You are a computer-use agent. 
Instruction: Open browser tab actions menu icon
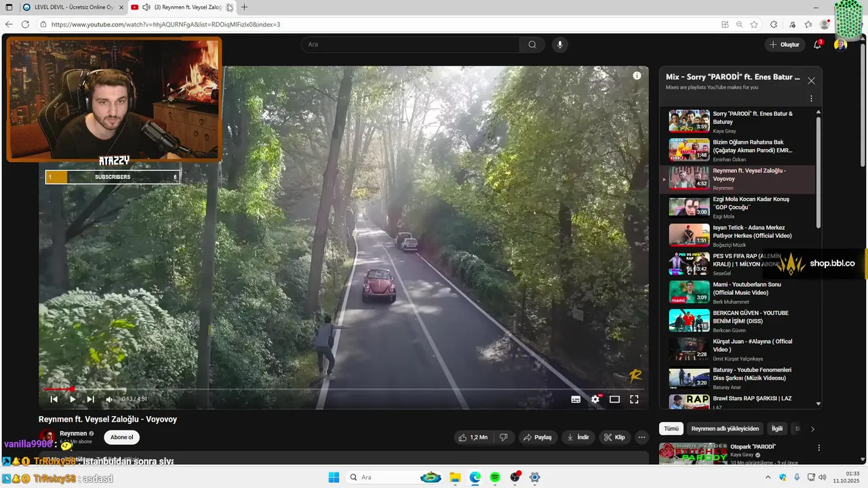pos(9,7)
